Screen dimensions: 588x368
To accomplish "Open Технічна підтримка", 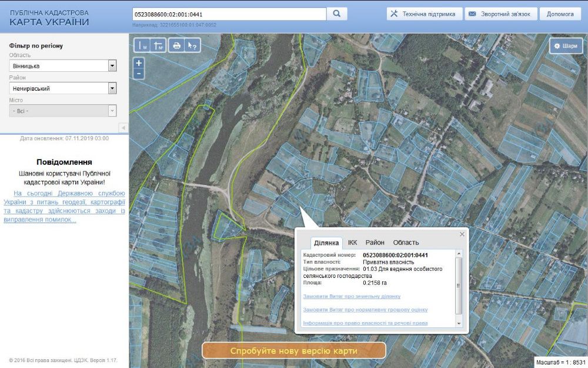I will pos(424,14).
